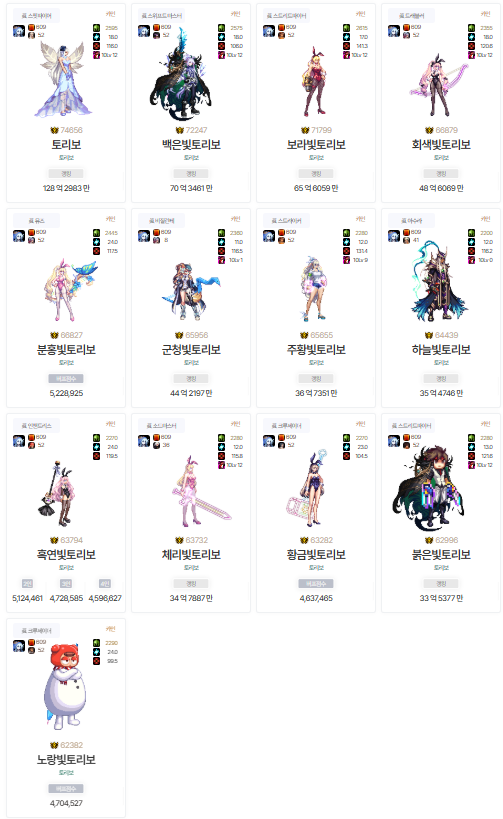Click the fame emblem on 노랑빛토리보 card
Screen dimensions: 503x819
[x=54, y=745]
